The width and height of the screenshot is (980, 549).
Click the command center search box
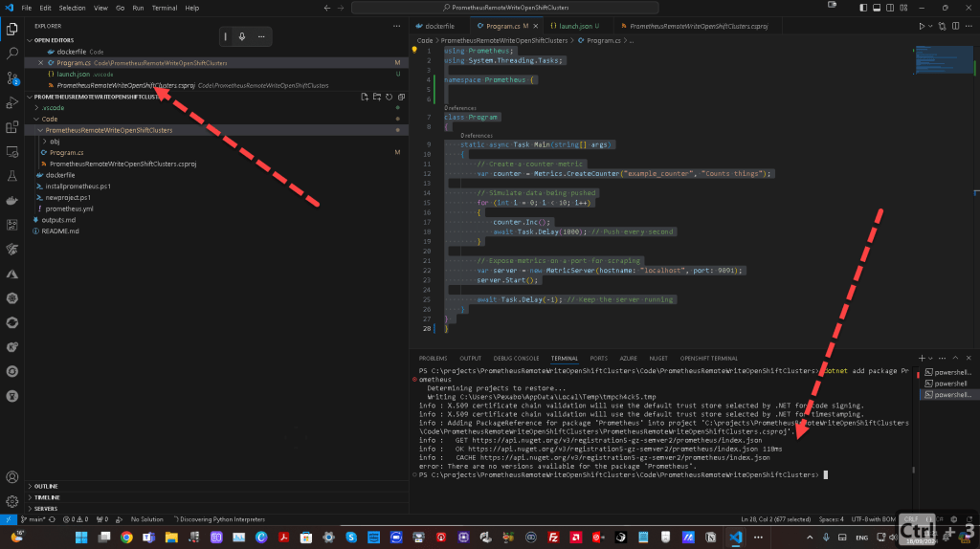[505, 8]
